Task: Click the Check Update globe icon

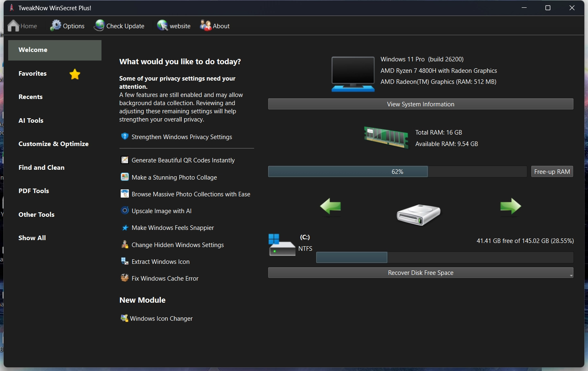Action: pos(99,26)
